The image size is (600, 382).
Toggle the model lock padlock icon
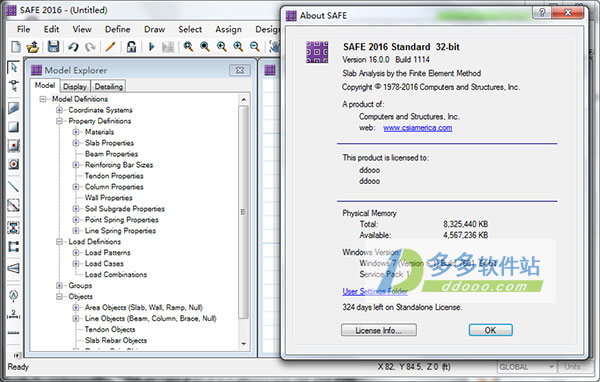click(x=131, y=47)
